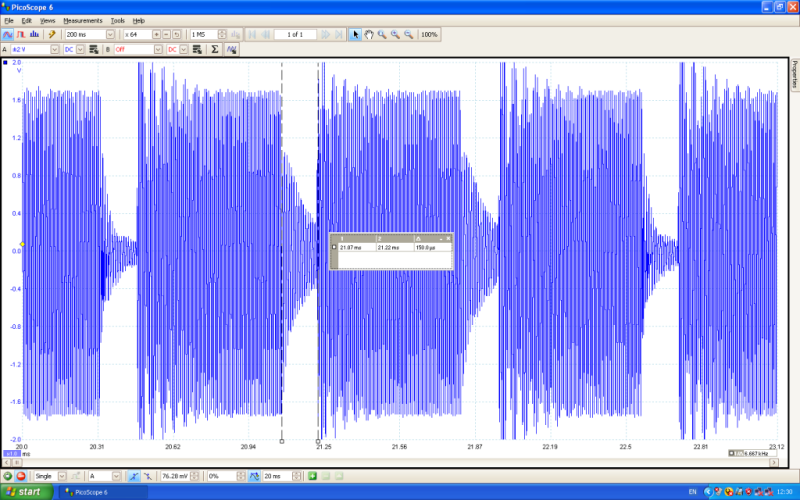Click the green Start capture button
800x500 pixels.
[x=8, y=476]
